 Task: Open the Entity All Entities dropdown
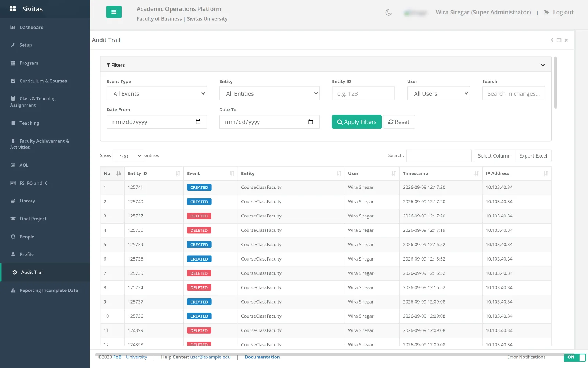tap(269, 93)
